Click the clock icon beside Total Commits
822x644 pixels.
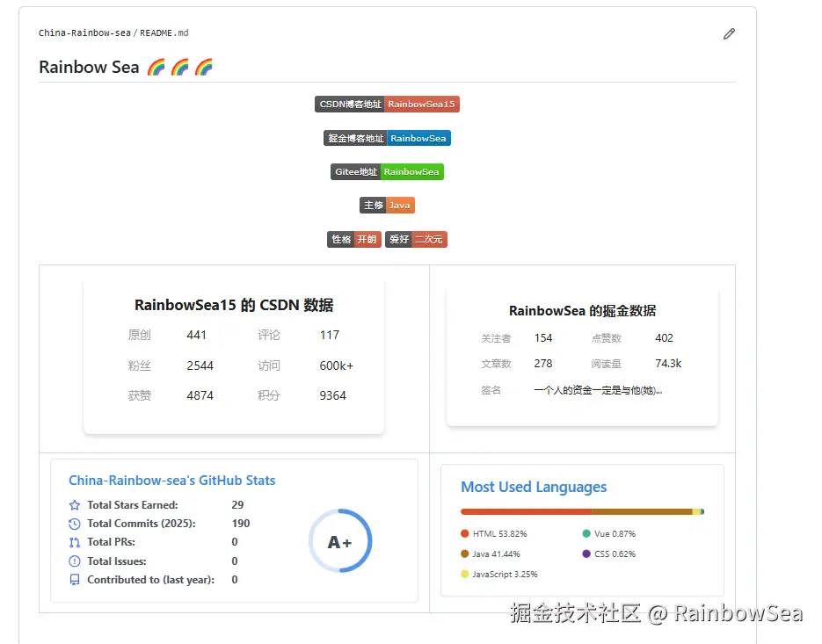pos(75,524)
